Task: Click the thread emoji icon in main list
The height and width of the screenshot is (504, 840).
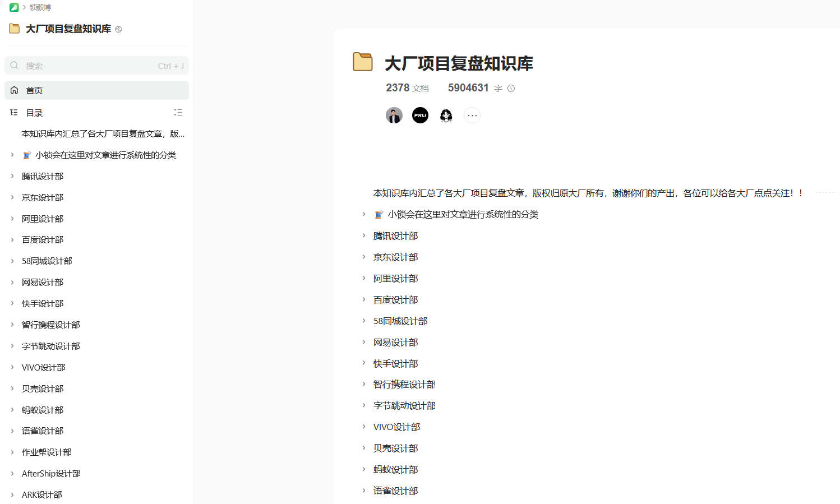Action: pos(379,215)
